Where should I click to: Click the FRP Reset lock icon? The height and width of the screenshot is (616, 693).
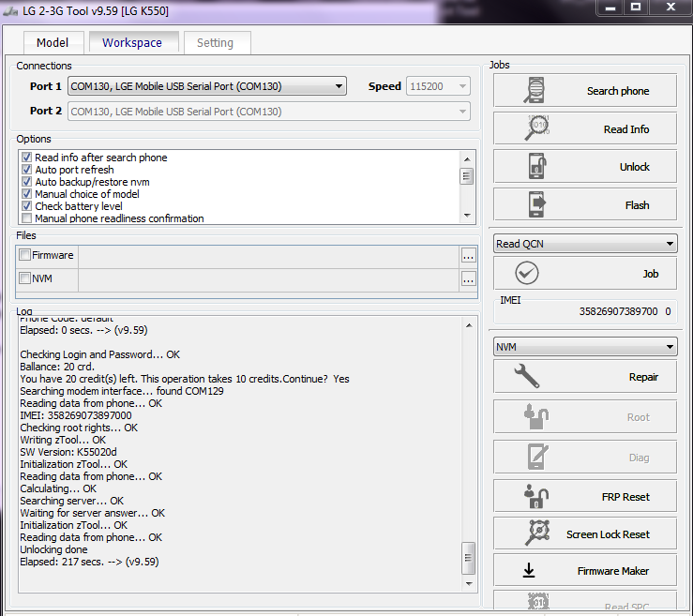point(536,496)
